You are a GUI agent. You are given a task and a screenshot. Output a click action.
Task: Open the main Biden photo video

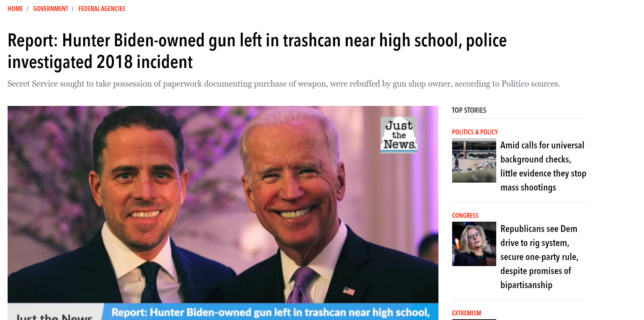pyautogui.click(x=223, y=213)
